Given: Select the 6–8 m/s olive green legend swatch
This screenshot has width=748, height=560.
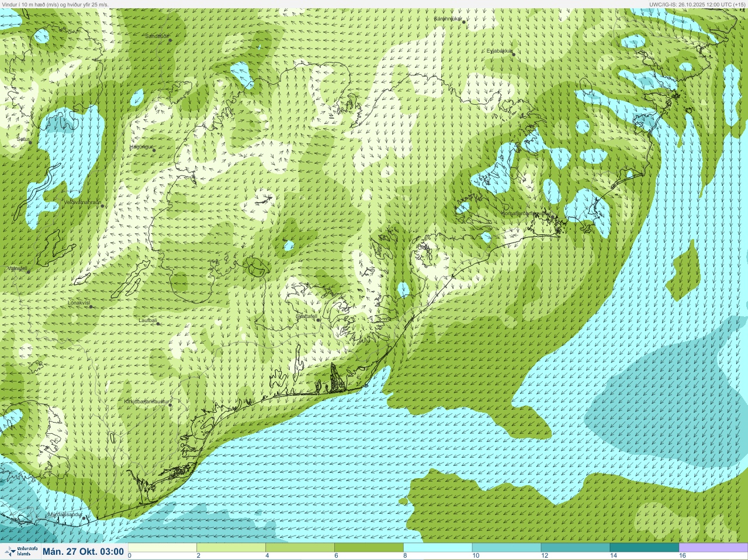Looking at the screenshot, I should [x=369, y=548].
